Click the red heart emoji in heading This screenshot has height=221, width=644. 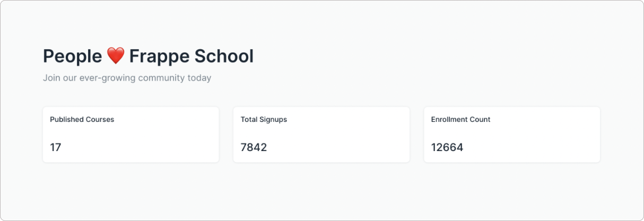(116, 56)
